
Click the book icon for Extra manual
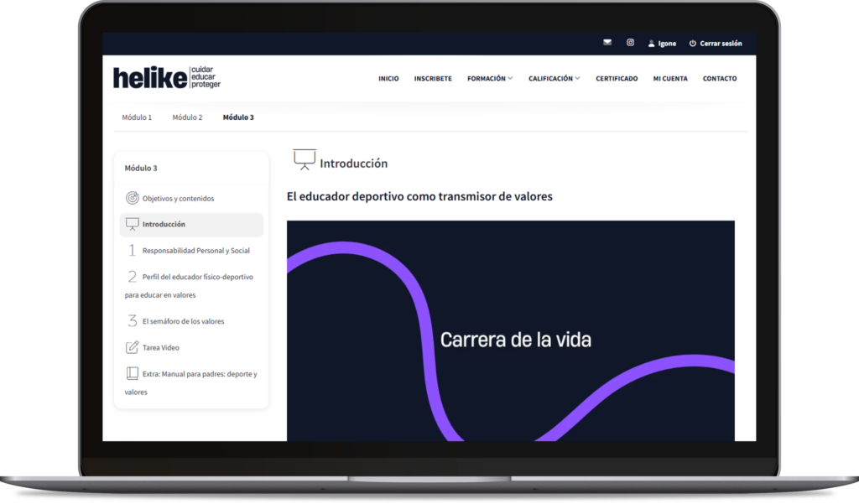[x=132, y=373]
